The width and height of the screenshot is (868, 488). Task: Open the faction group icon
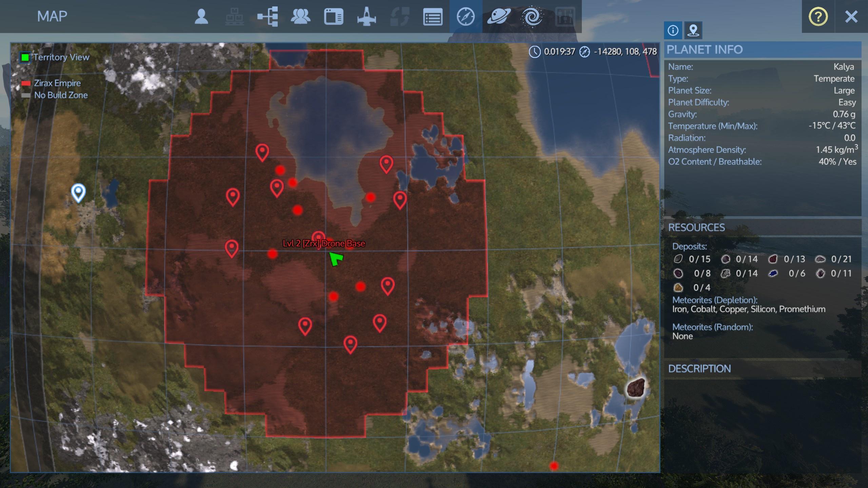[x=300, y=17]
